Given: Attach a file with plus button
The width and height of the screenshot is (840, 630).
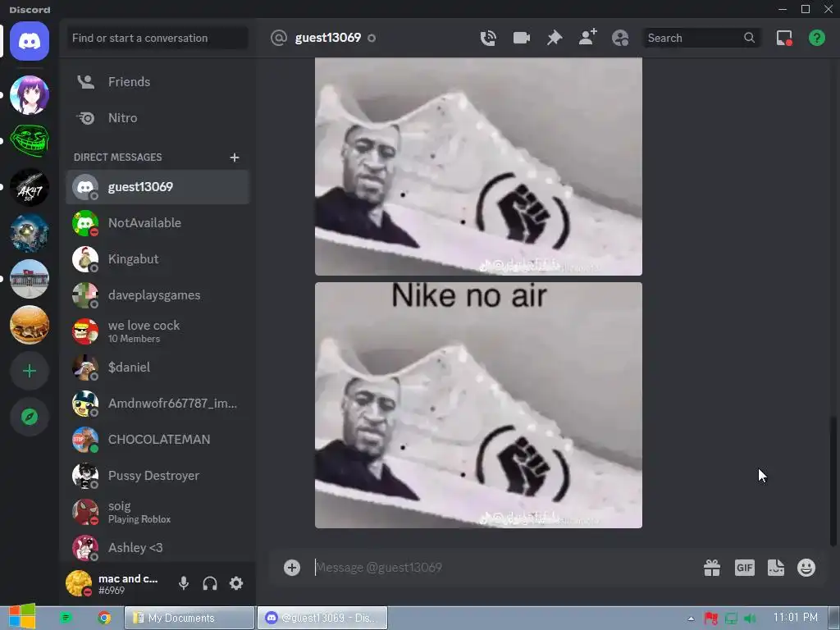Looking at the screenshot, I should click(x=292, y=568).
